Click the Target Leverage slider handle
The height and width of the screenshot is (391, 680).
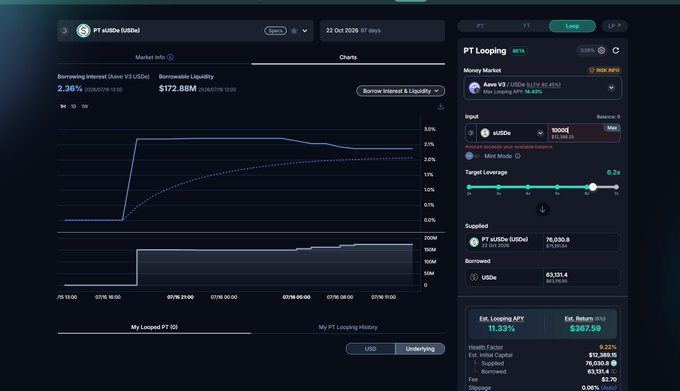coord(592,187)
